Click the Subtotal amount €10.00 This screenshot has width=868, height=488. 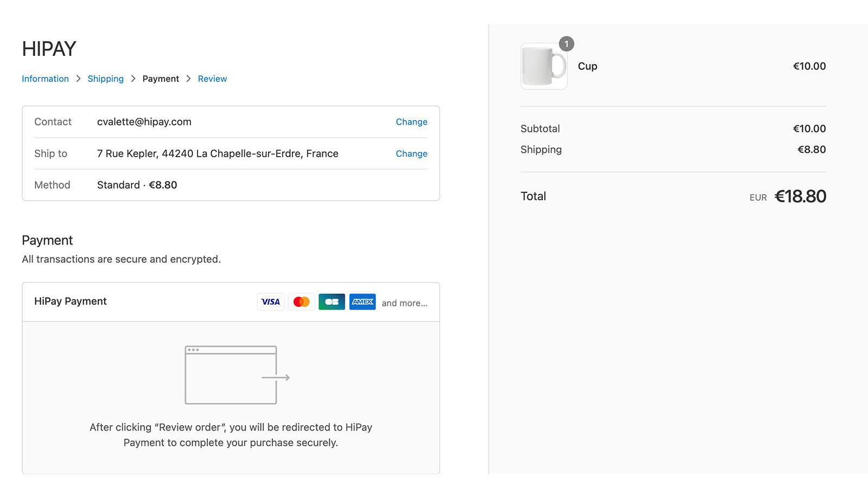tap(809, 129)
